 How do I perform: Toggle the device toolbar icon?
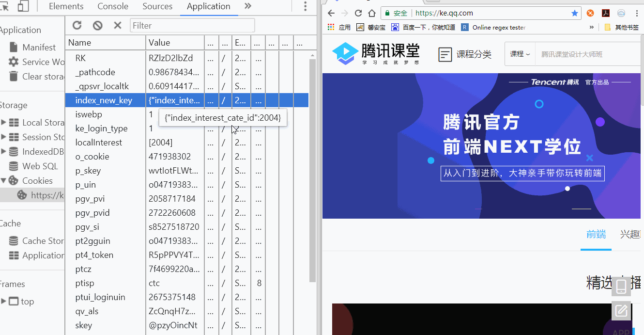coord(23,6)
